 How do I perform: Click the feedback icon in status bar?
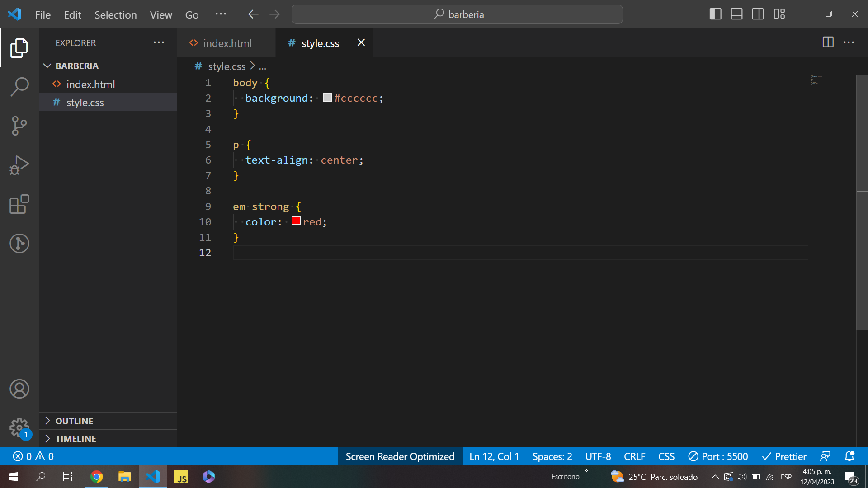[x=825, y=456]
